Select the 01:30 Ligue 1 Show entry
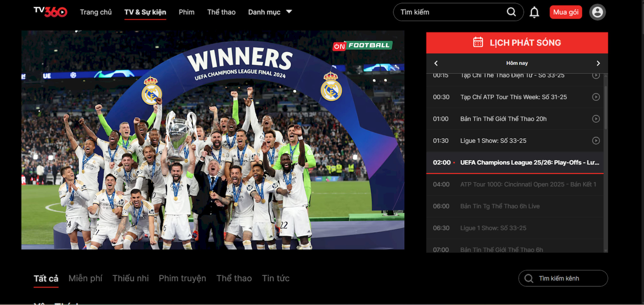The width and height of the screenshot is (644, 305). coord(515,140)
